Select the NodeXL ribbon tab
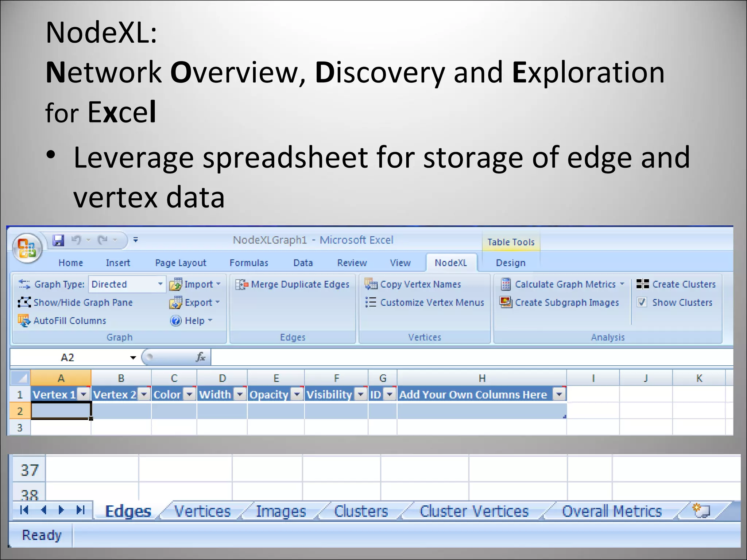Viewport: 747px width, 560px height. 451,263
